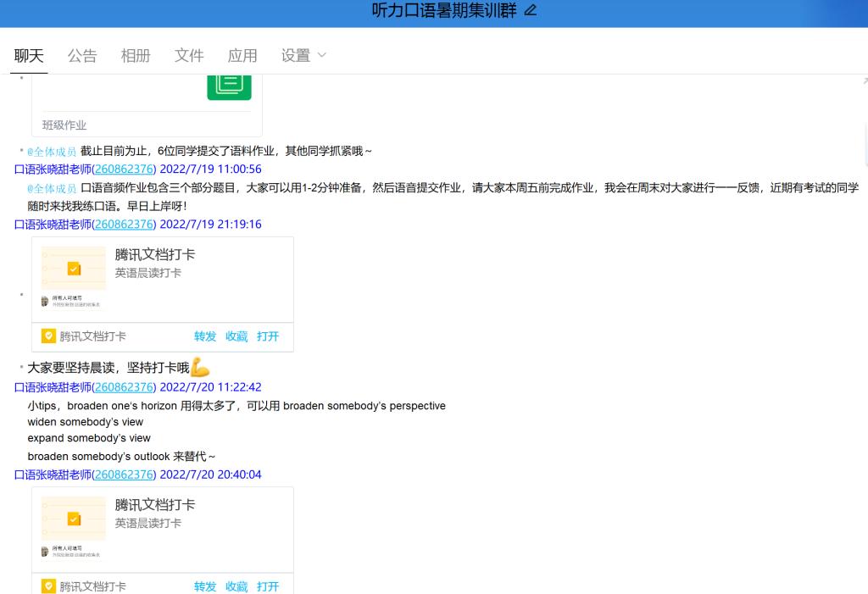The image size is (868, 594).
Task: Click sender name 口语张晓甜老师 at 20:40:04
Action: click(x=53, y=475)
